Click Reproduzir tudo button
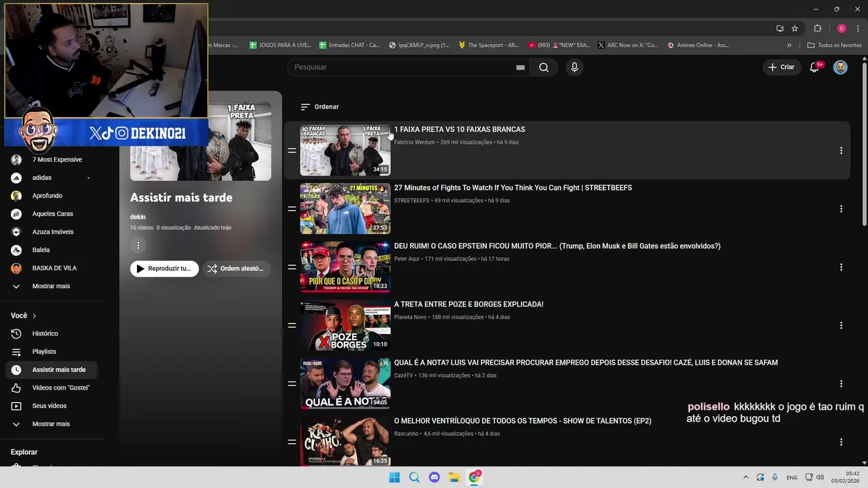868x488 pixels. [x=164, y=268]
